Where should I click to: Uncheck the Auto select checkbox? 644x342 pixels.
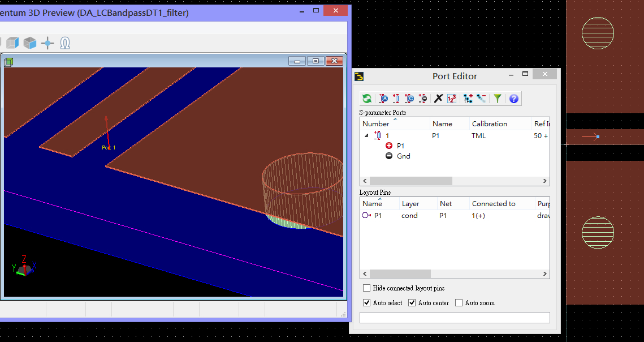pyautogui.click(x=367, y=302)
